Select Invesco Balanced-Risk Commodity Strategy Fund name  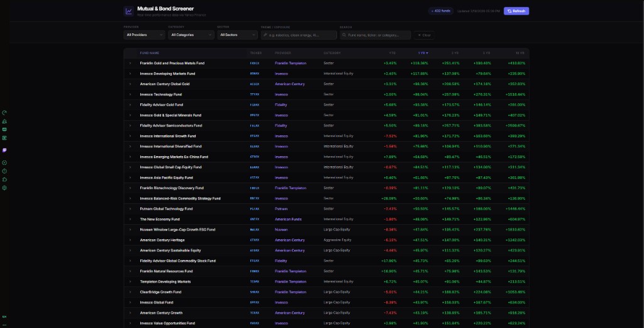(180, 198)
